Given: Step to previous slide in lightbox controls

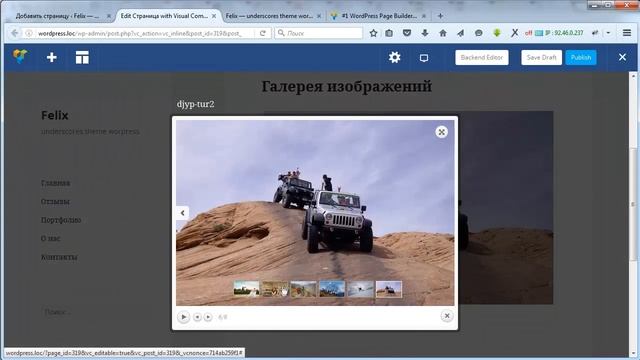Looking at the screenshot, I should 197,317.
